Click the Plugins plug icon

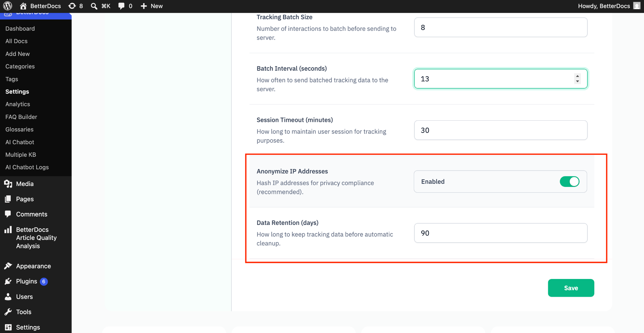(x=8, y=281)
